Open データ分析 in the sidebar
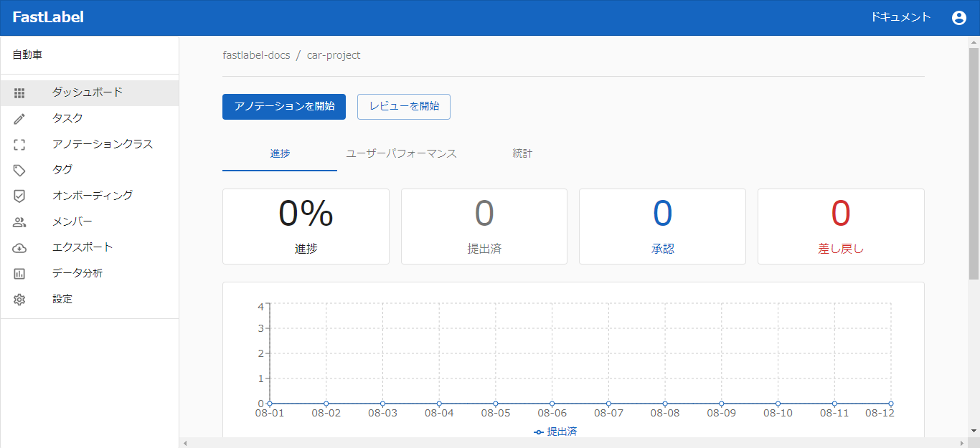This screenshot has width=980, height=448. click(90, 274)
